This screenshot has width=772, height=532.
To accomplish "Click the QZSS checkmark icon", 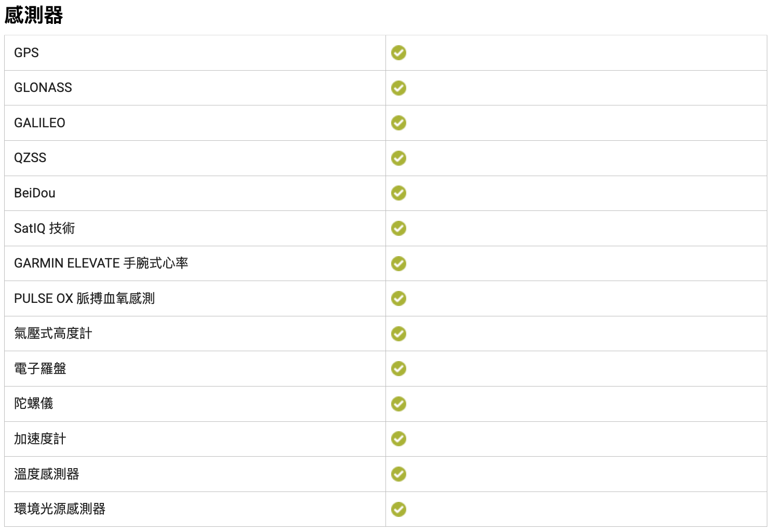I will click(x=398, y=158).
